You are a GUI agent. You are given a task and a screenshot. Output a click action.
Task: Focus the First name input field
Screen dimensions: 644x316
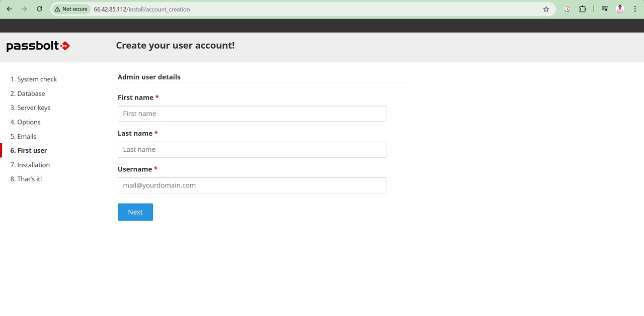pyautogui.click(x=252, y=114)
